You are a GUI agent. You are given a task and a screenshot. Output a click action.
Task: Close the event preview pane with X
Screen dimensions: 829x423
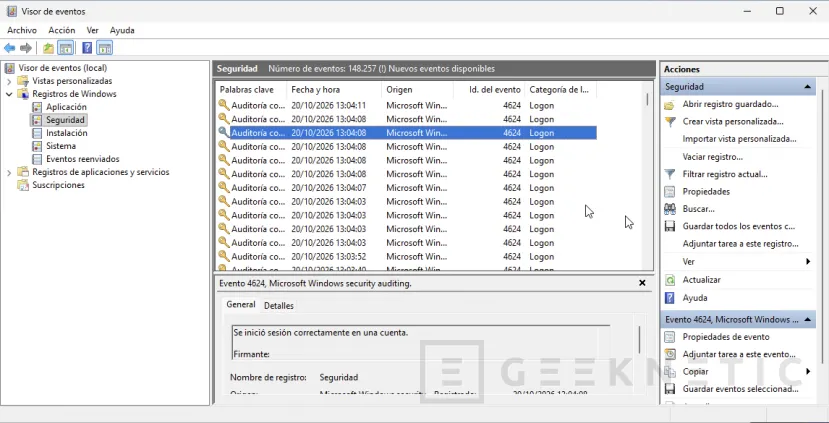point(642,283)
